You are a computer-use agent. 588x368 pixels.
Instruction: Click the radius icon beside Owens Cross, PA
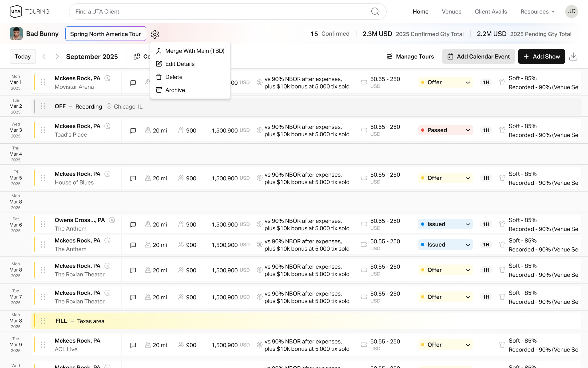(112, 220)
